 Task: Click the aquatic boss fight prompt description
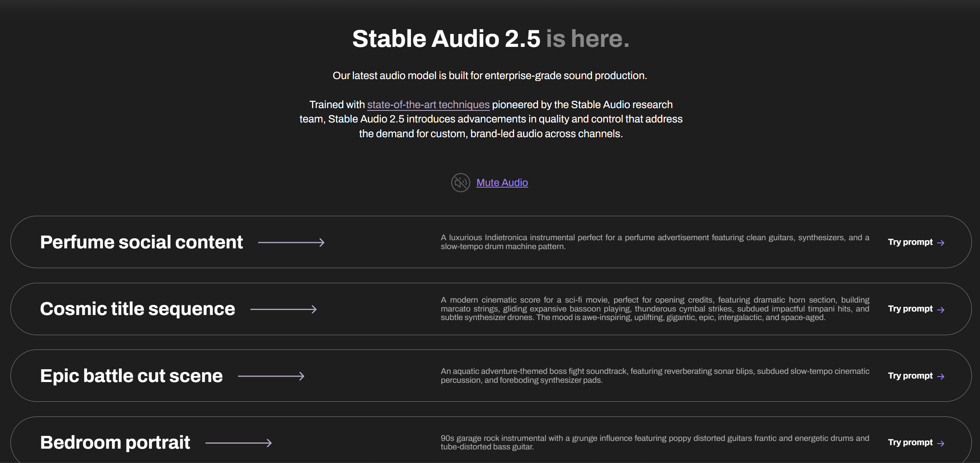tap(655, 375)
